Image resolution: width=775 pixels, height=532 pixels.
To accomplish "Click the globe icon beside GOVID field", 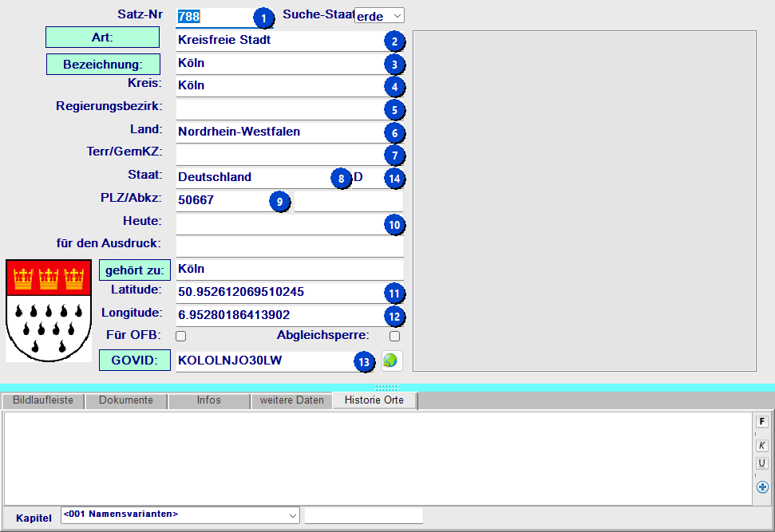I will (391, 361).
